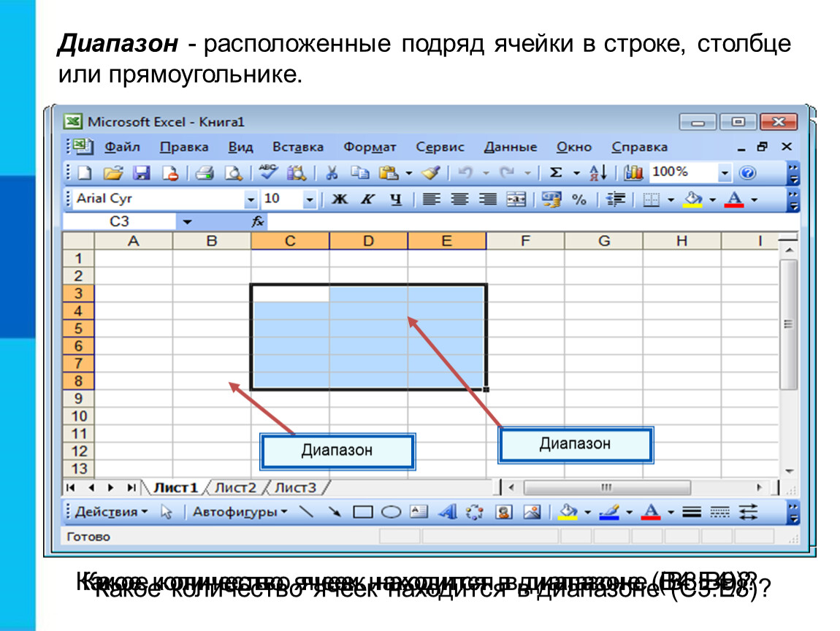Open the Правка menu
840x631 pixels.
[184, 147]
